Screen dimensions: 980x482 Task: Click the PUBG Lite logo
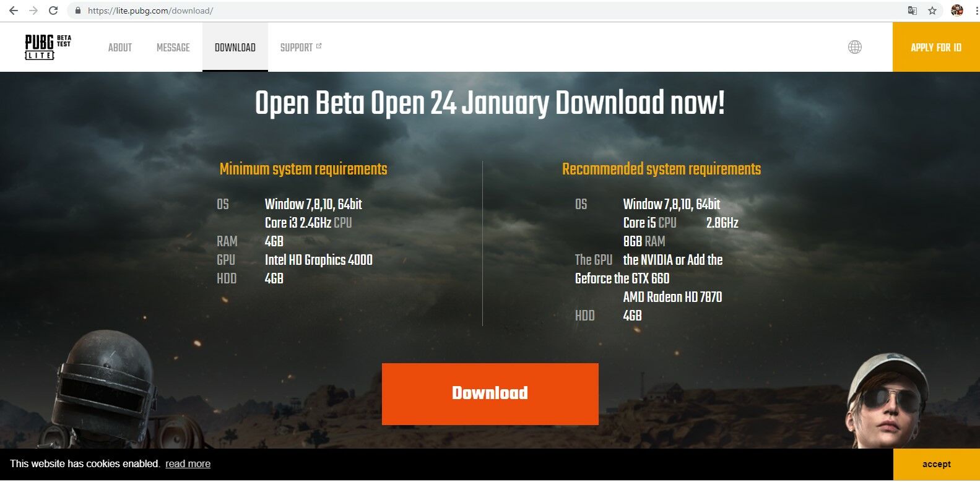point(48,47)
